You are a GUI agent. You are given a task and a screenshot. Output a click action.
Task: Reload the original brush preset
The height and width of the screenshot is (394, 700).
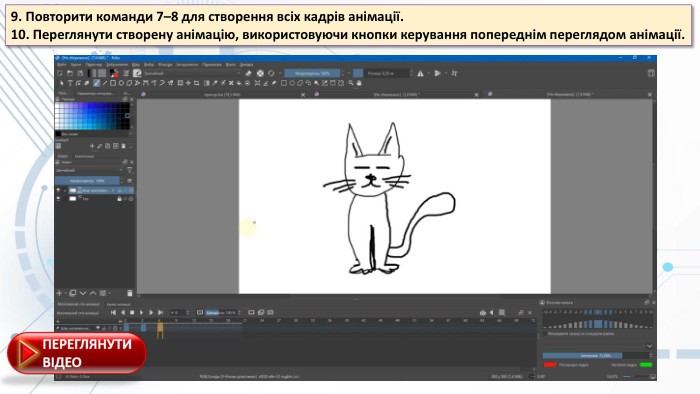271,73
